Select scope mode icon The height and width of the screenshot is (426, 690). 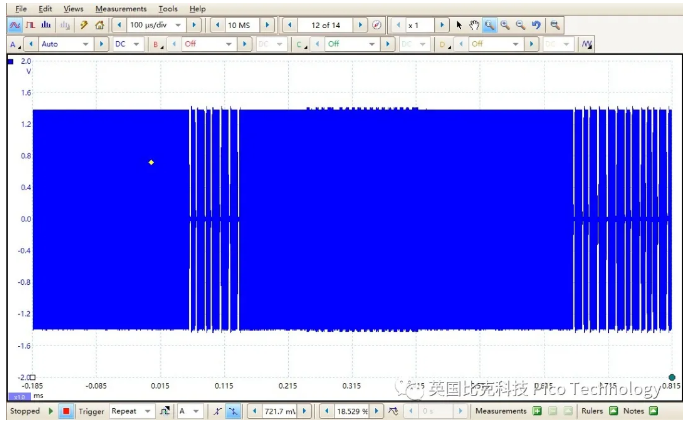15,24
